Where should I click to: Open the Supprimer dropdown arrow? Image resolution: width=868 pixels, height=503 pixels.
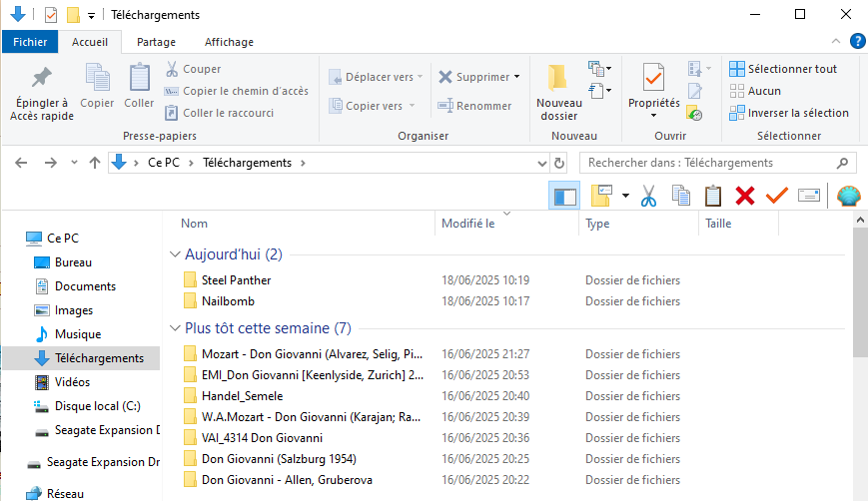tap(517, 77)
